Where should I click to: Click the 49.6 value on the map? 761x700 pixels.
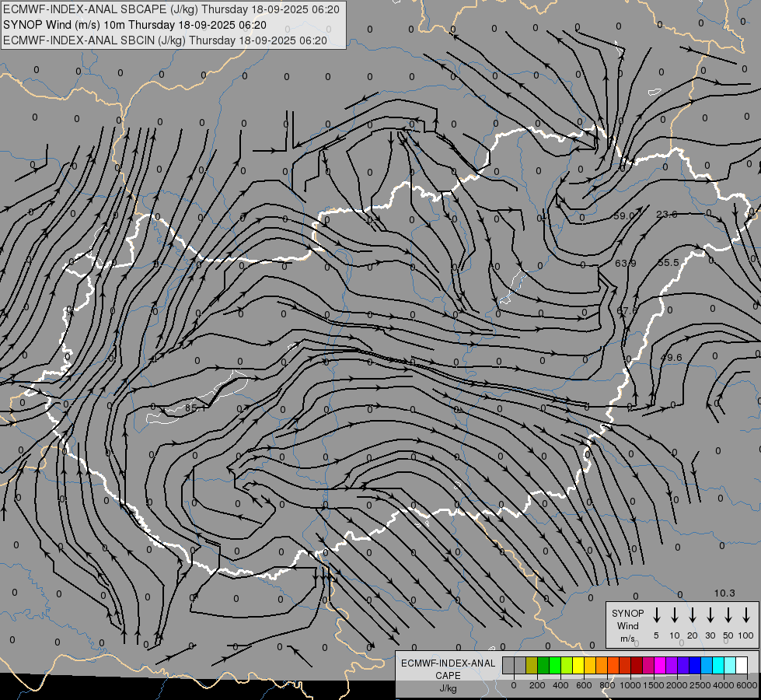tap(671, 358)
